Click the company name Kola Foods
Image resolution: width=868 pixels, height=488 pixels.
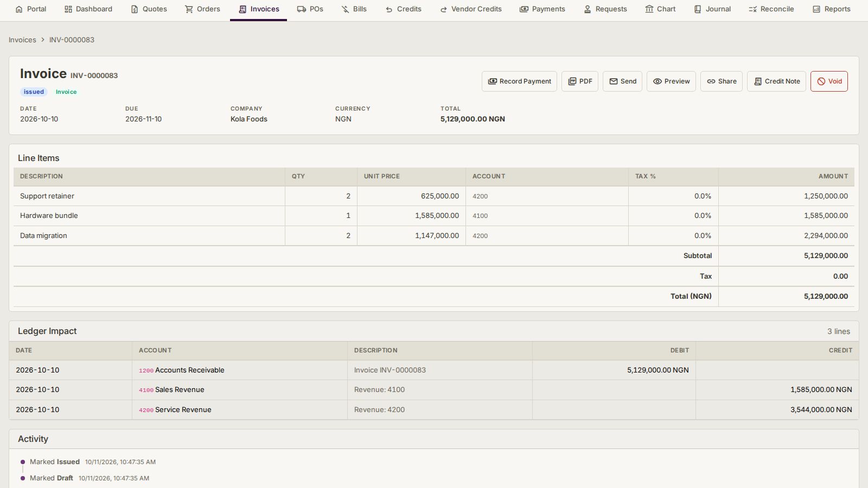point(249,119)
